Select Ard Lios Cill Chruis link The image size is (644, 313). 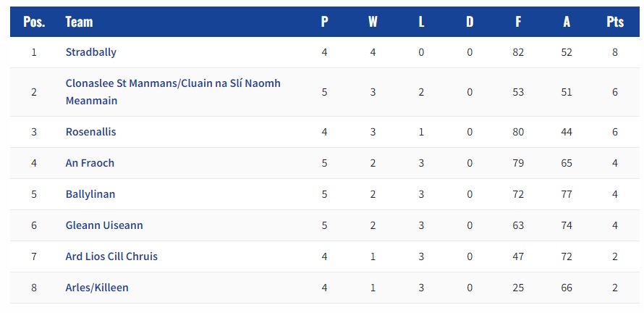[x=111, y=256]
